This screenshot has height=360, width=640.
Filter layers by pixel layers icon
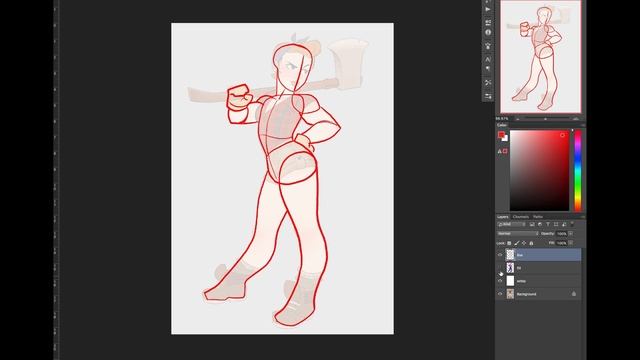coord(532,224)
